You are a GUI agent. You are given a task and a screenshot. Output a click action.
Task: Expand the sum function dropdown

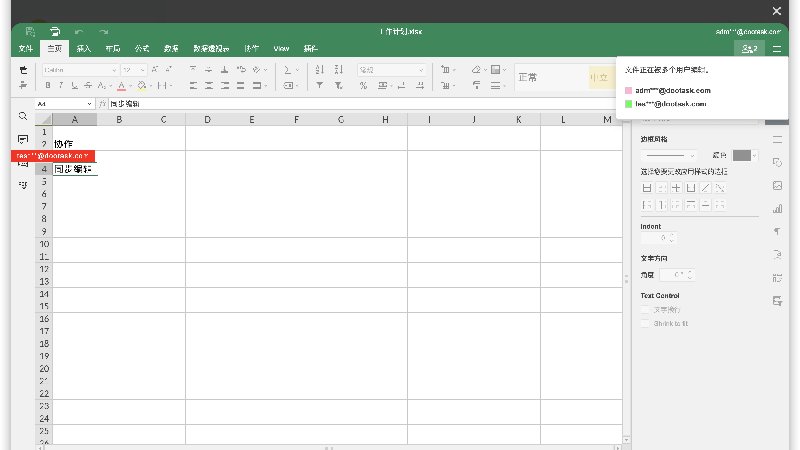point(297,70)
